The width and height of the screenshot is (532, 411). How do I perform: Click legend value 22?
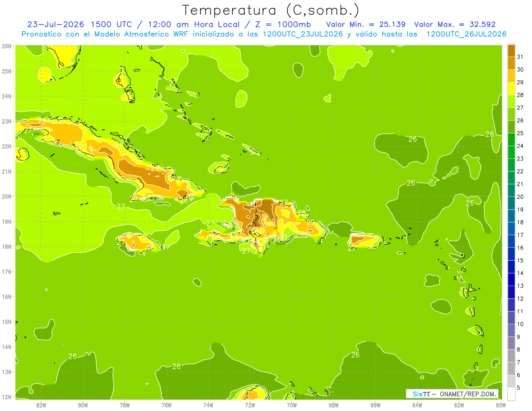(x=520, y=171)
